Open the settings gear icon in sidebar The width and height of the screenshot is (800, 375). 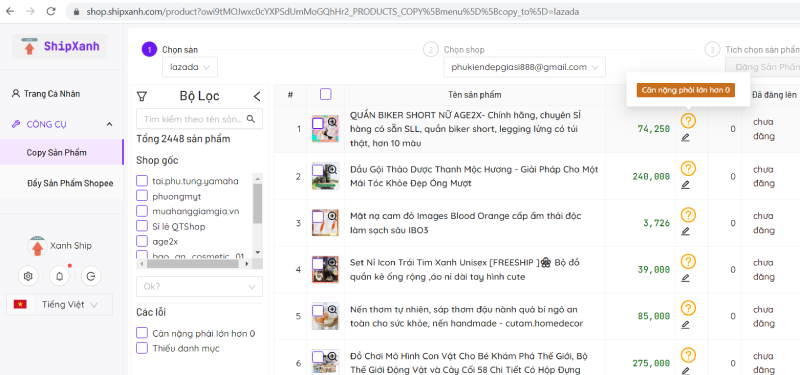point(28,276)
